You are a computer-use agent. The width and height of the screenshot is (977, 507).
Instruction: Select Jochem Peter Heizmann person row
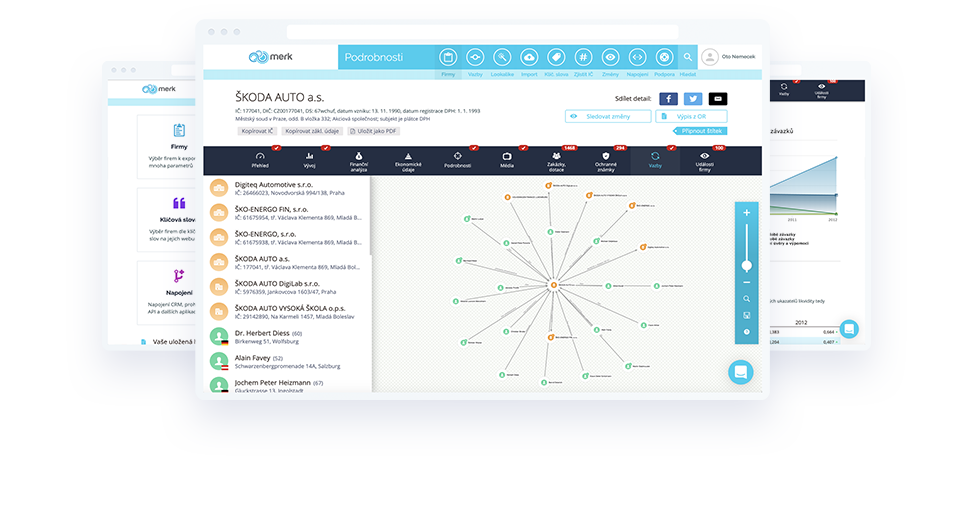click(288, 385)
